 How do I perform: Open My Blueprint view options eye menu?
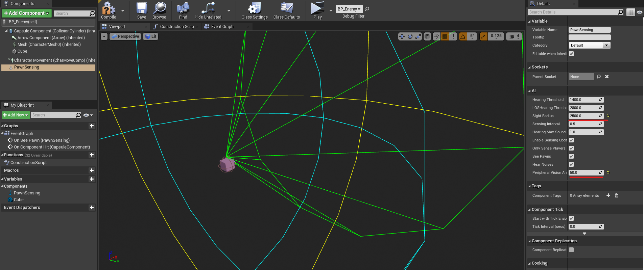88,115
